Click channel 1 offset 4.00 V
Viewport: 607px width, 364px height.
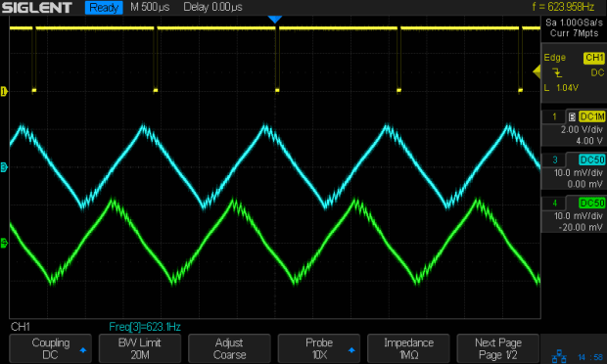click(x=588, y=141)
